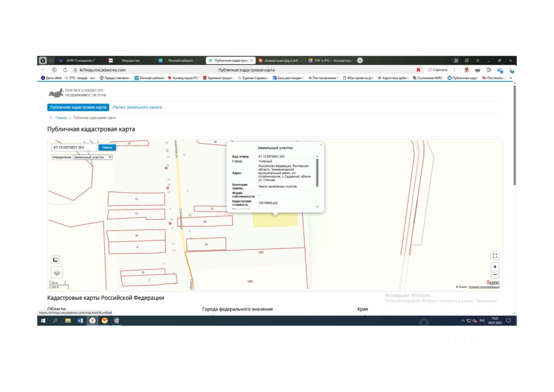Show more bookmarks with double chevron
The height and width of the screenshot is (392, 554).
511,78
